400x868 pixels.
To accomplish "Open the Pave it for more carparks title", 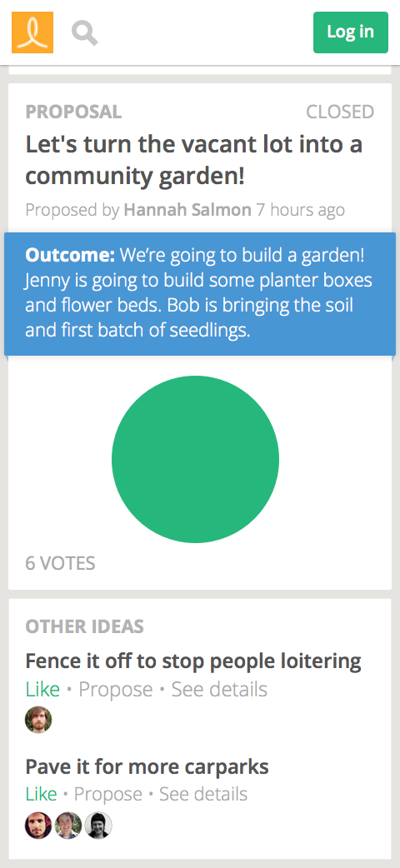I will (147, 766).
